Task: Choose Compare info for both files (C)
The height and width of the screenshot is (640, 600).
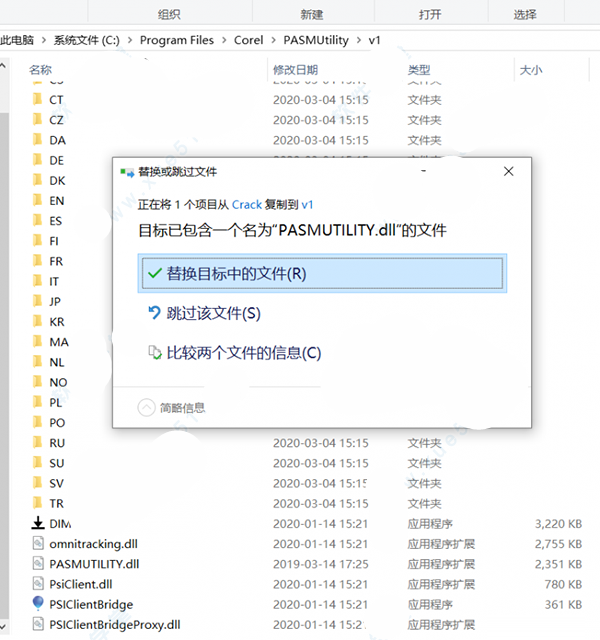Action: [x=235, y=353]
